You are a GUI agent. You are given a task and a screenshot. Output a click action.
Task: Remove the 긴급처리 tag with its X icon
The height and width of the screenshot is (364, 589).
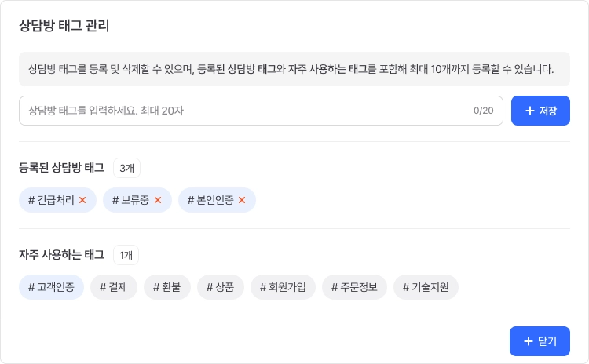tap(82, 200)
